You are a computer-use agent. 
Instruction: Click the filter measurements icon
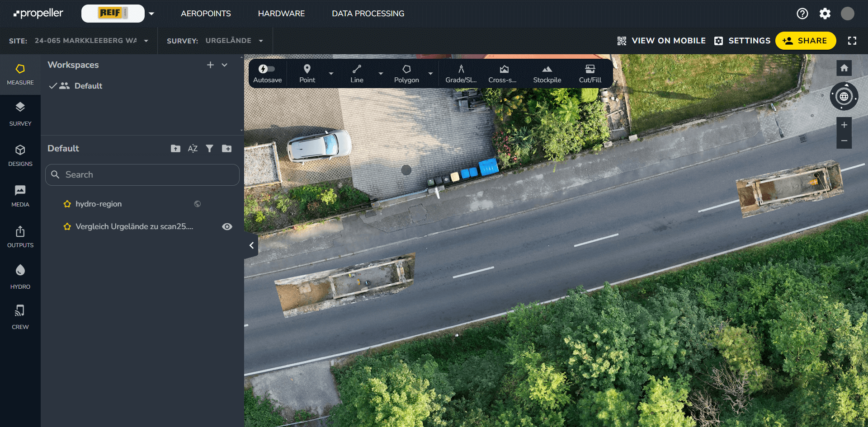click(x=209, y=149)
